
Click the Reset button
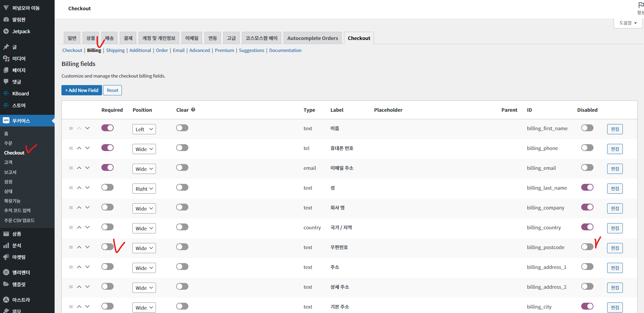(x=112, y=90)
